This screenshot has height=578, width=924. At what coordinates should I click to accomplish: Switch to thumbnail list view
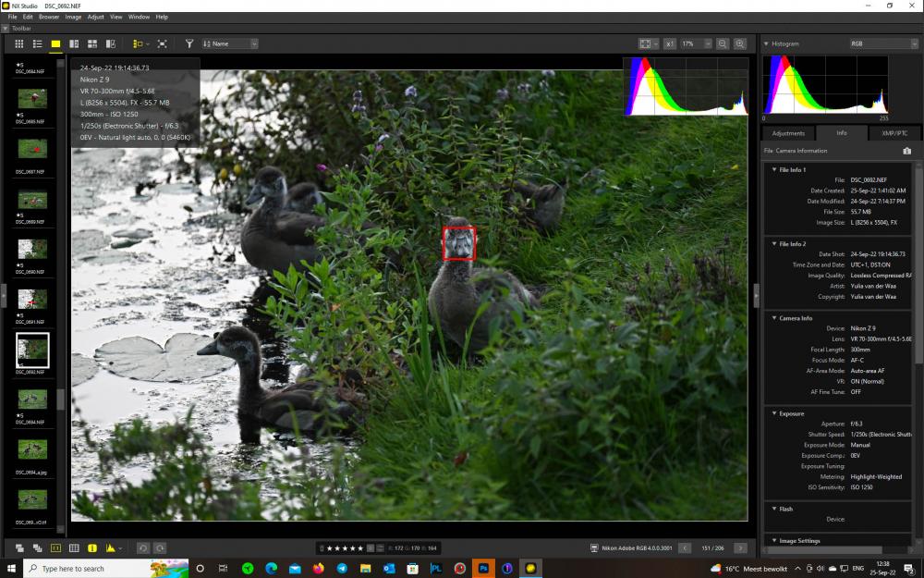tap(37, 43)
